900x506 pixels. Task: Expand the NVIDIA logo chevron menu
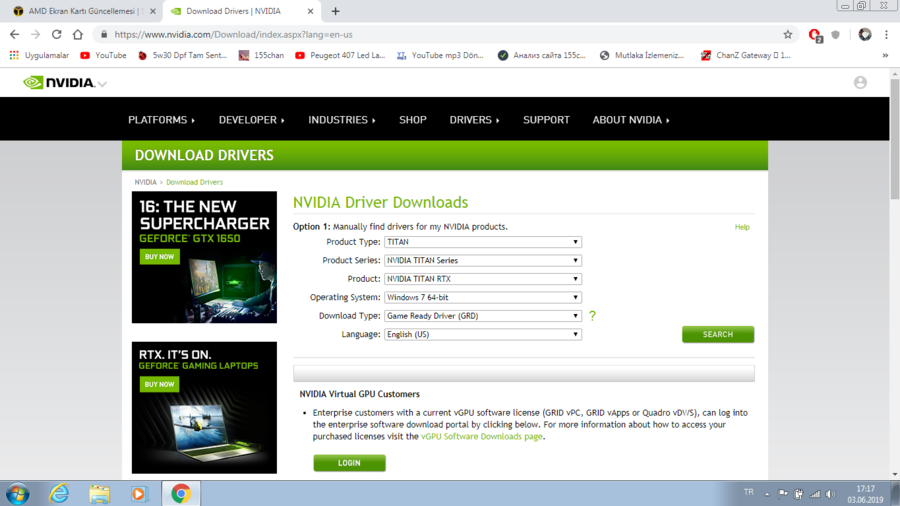[102, 84]
